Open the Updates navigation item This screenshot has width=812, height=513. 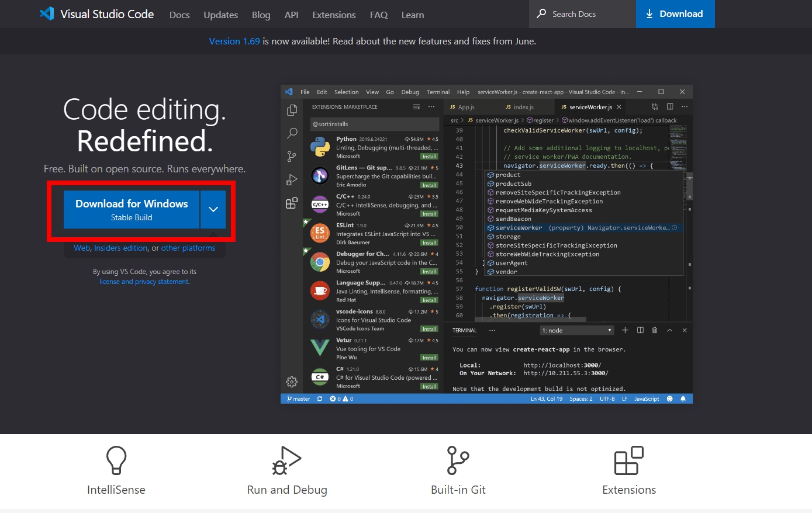click(x=220, y=15)
